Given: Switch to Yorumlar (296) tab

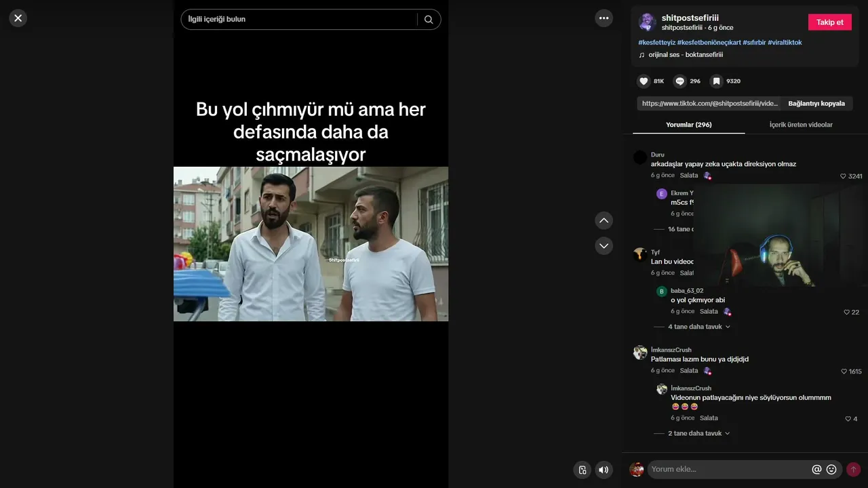Looking at the screenshot, I should [x=689, y=125].
